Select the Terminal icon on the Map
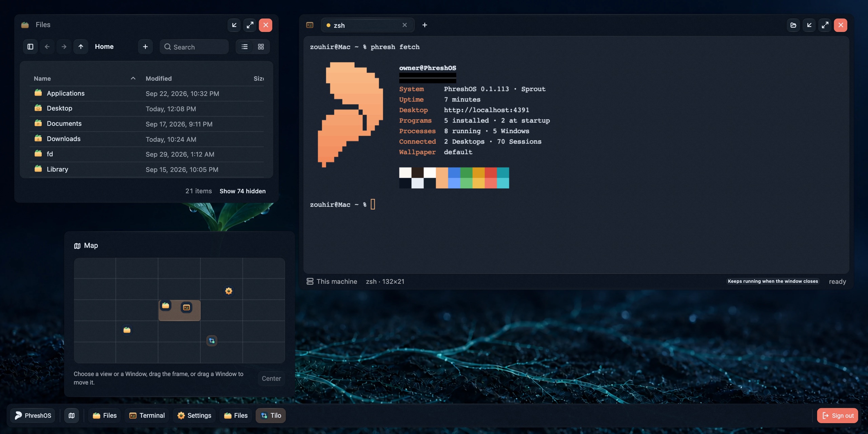 [186, 308]
